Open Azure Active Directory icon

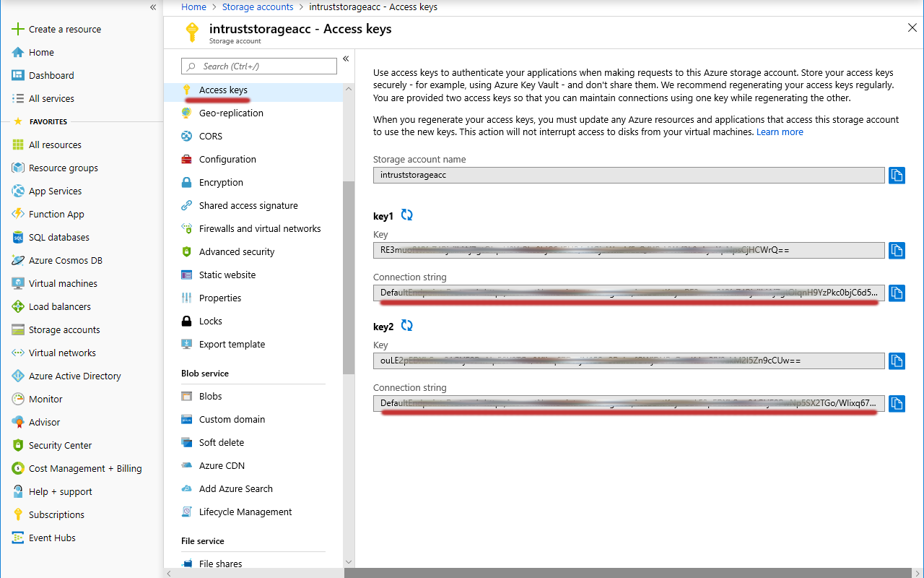(18, 376)
